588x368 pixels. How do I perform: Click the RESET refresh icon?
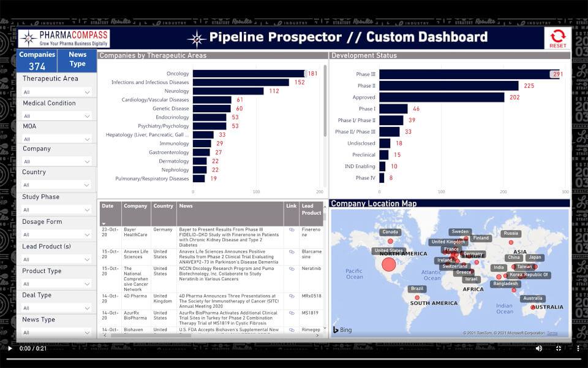point(557,36)
